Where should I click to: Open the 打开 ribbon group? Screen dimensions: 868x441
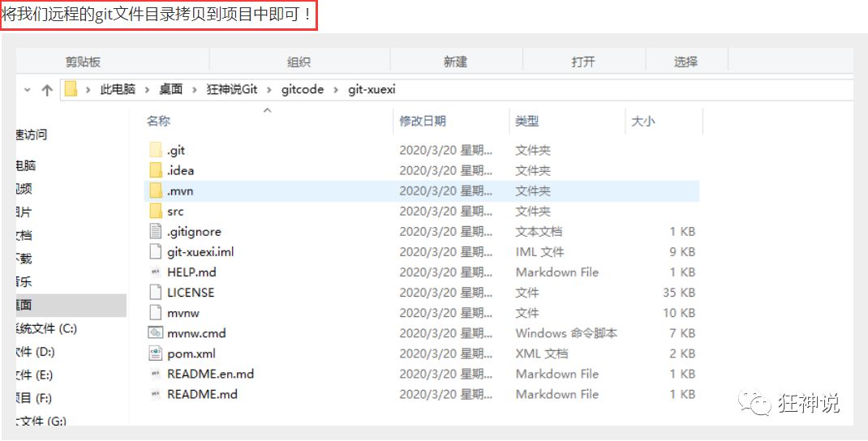[x=583, y=62]
